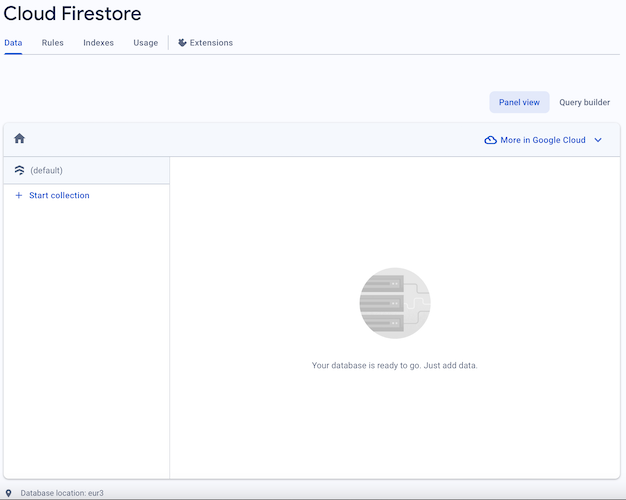The image size is (626, 500).
Task: Click the home icon in the path bar
Action: point(20,139)
